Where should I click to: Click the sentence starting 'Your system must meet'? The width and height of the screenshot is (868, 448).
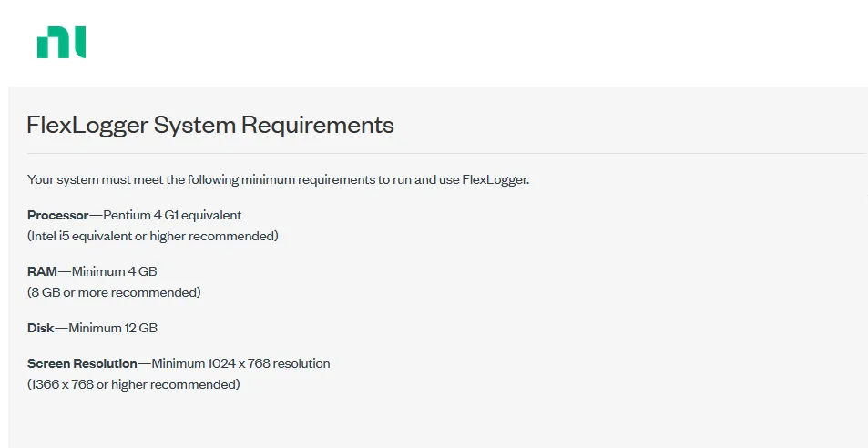pyautogui.click(x=279, y=179)
